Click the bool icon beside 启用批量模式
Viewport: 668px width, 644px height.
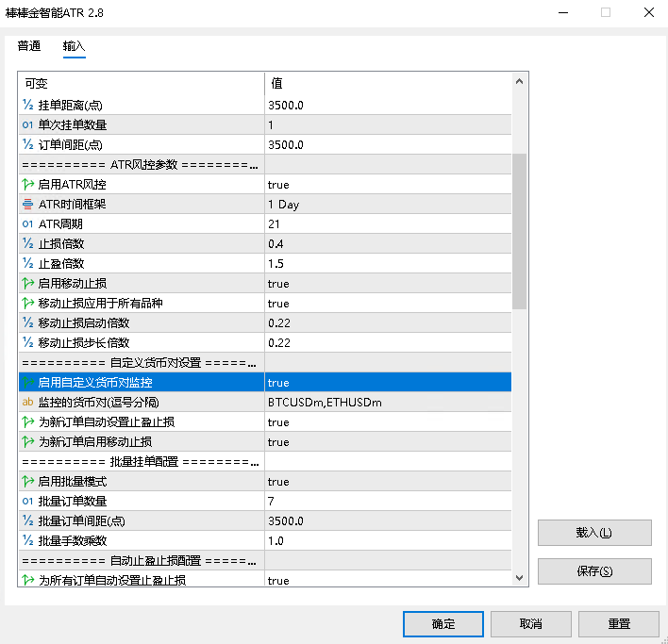(27, 482)
